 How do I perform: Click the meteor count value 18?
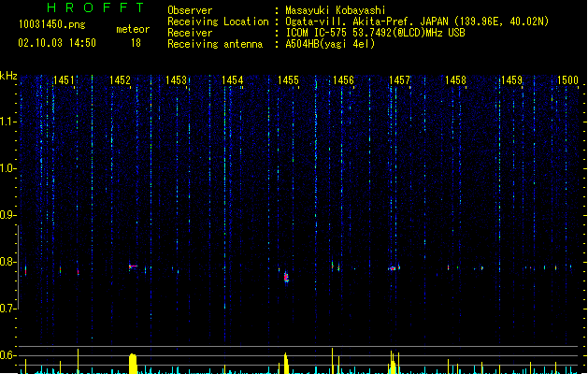coord(136,43)
